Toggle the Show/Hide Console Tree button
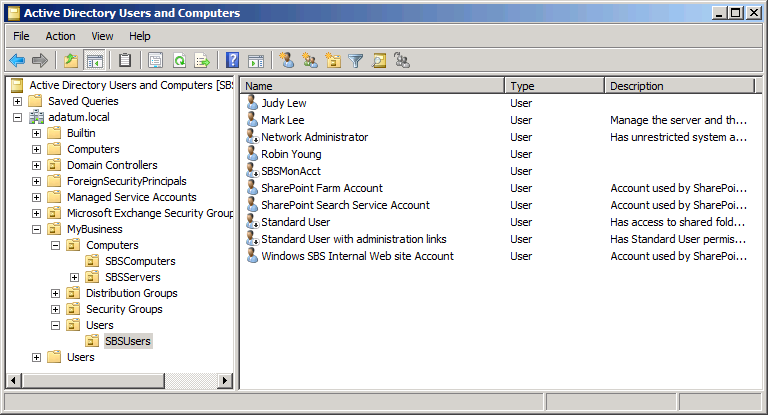 (x=95, y=61)
